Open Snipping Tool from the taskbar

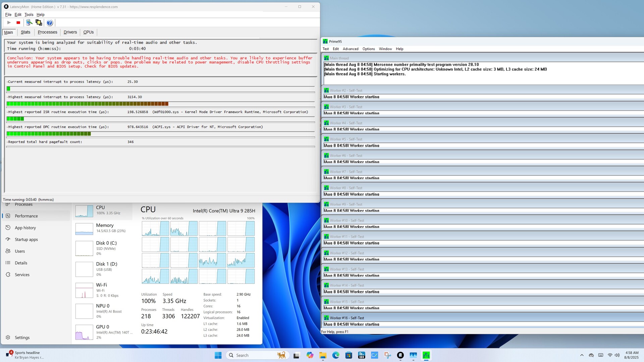coord(388,355)
